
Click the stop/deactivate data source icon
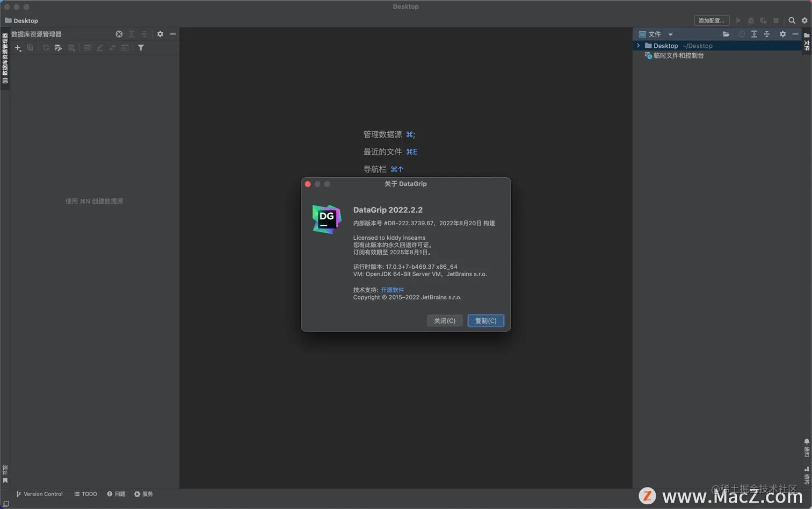click(71, 48)
